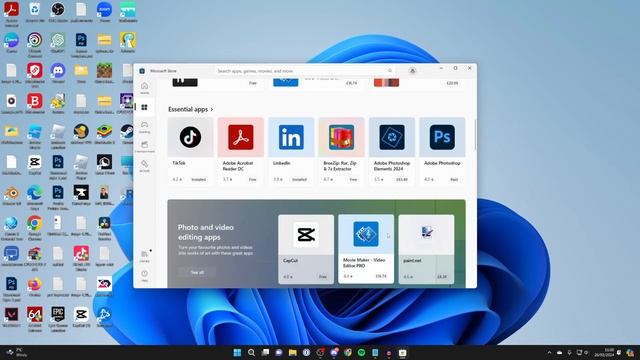
Task: Open AI Hub in Store sidebar
Action: pyautogui.click(x=144, y=166)
